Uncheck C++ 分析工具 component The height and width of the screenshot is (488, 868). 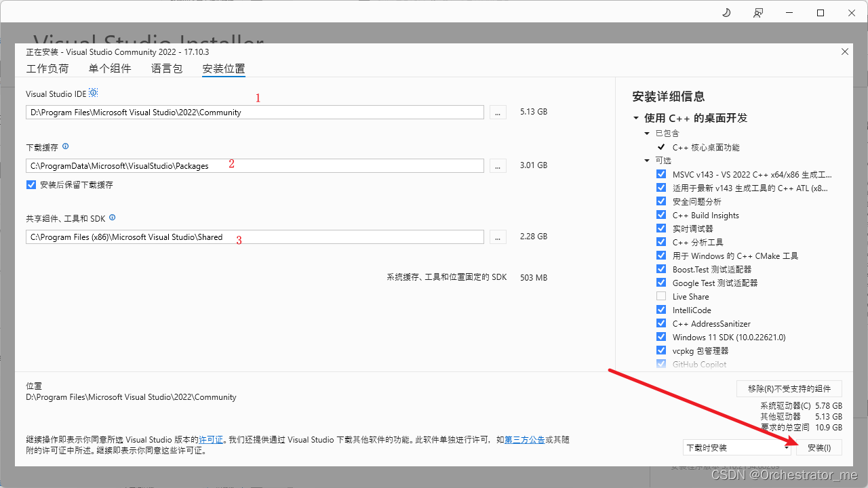click(661, 242)
